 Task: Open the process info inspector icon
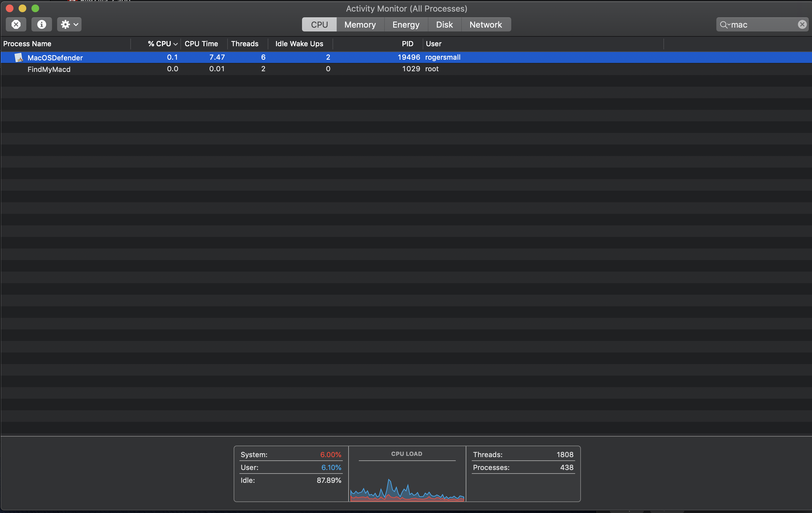[x=41, y=24]
